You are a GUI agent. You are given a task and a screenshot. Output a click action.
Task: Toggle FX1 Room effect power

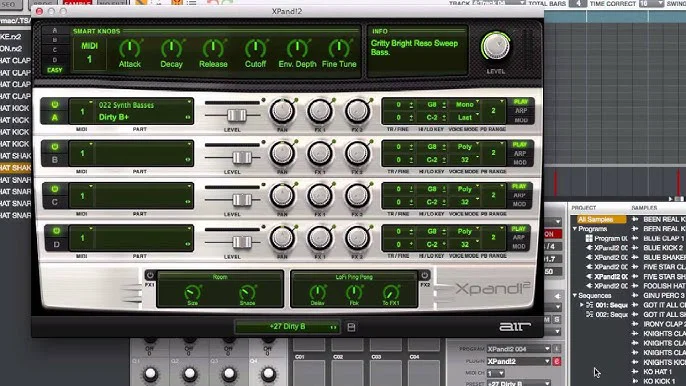(150, 275)
